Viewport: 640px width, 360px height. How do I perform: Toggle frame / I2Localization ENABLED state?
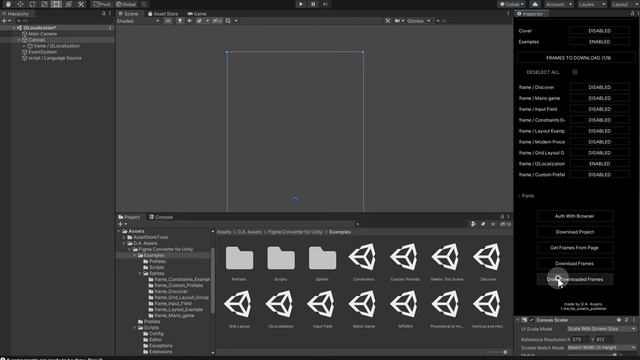click(599, 164)
